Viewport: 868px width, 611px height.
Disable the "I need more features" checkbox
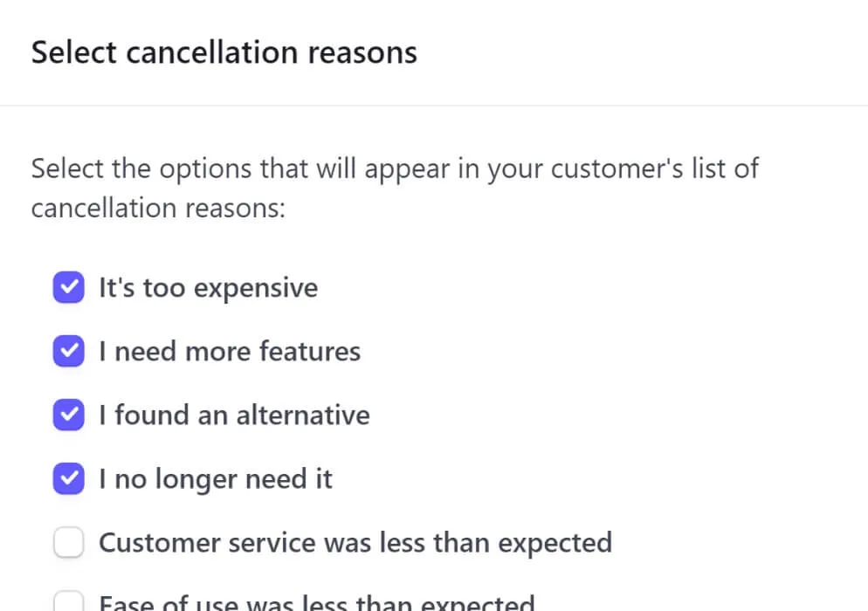click(x=69, y=352)
